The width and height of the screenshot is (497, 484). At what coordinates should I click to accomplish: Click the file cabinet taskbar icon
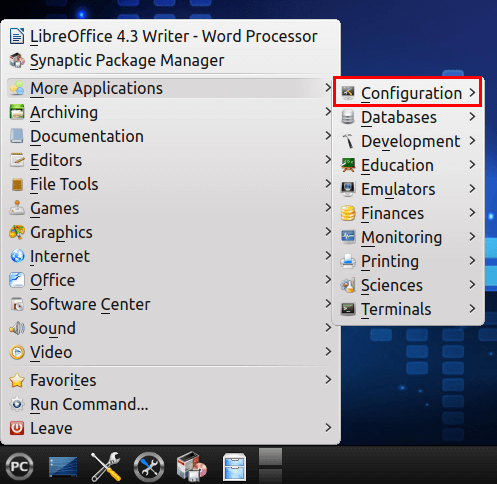(x=234, y=467)
